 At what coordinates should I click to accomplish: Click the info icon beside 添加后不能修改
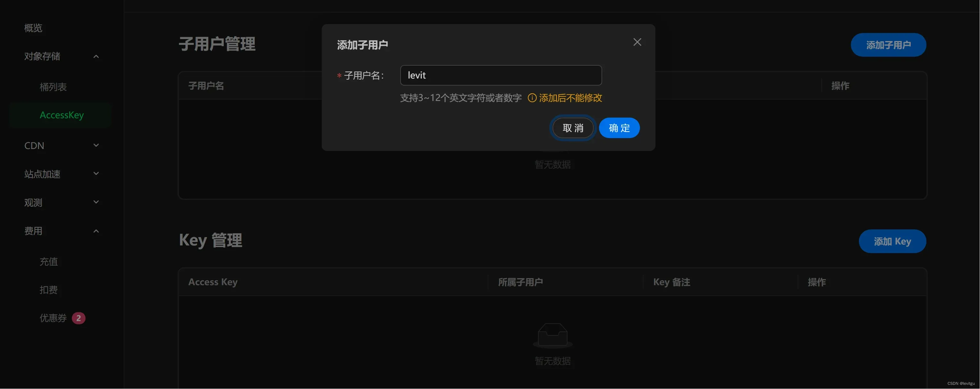532,98
